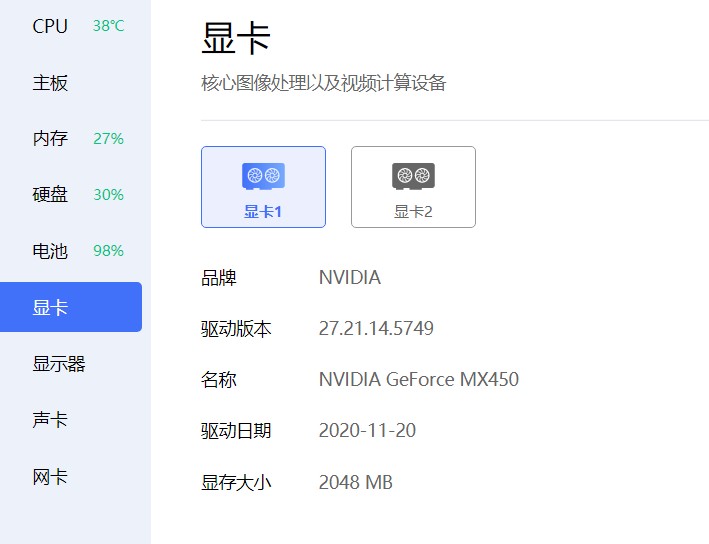Click driver version 27.21.14.5749
Image resolution: width=709 pixels, height=544 pixels.
click(x=376, y=328)
